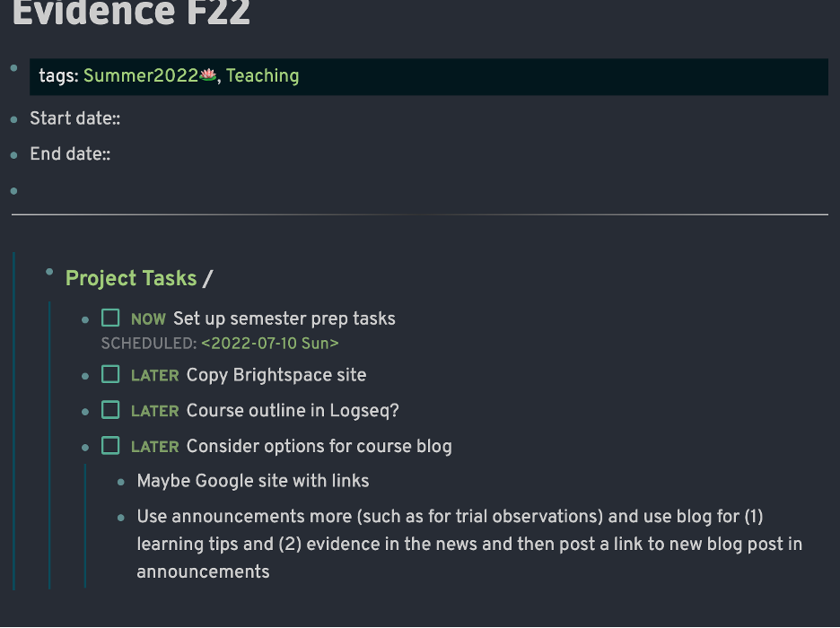The height and width of the screenshot is (628, 840).
Task: Switch the LATER marker on Copy Brightspace site
Action: point(154,375)
